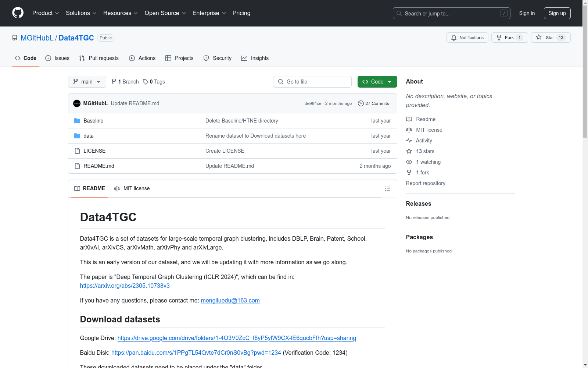
Task: Click the repository book icon beside MGitHubL
Action: (15, 38)
